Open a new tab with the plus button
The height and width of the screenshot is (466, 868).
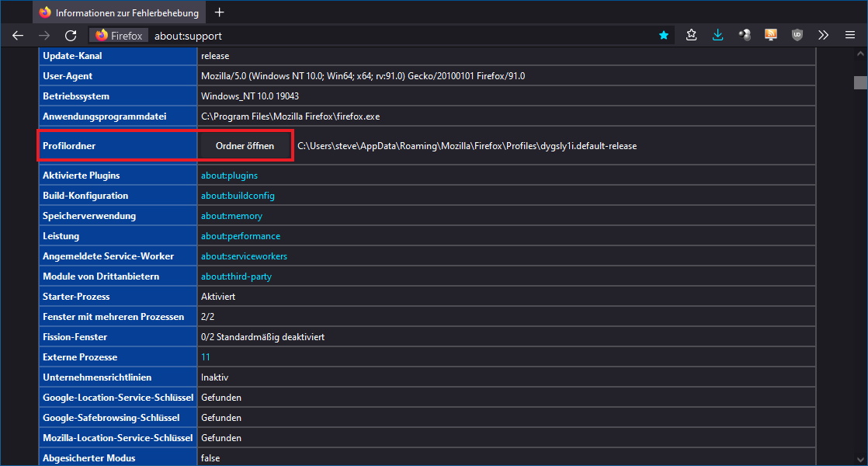click(219, 12)
